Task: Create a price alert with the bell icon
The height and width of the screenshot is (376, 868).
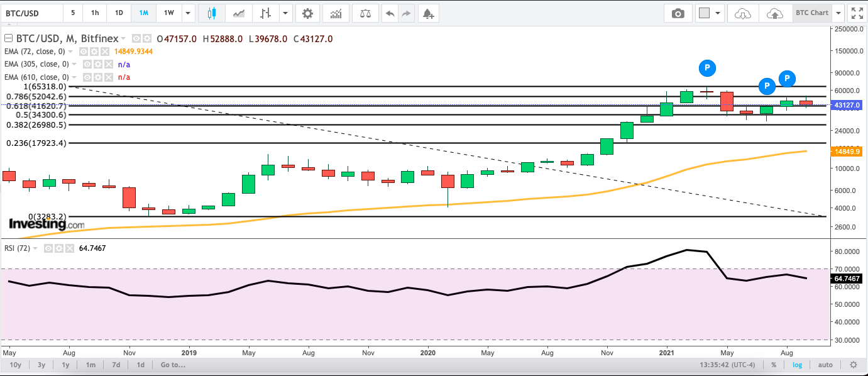Action: pyautogui.click(x=428, y=13)
